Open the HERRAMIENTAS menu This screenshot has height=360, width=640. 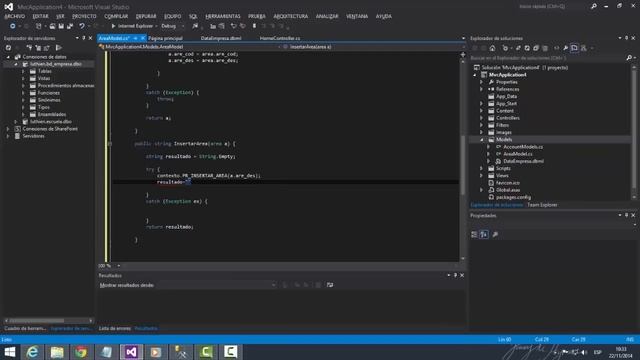(223, 16)
